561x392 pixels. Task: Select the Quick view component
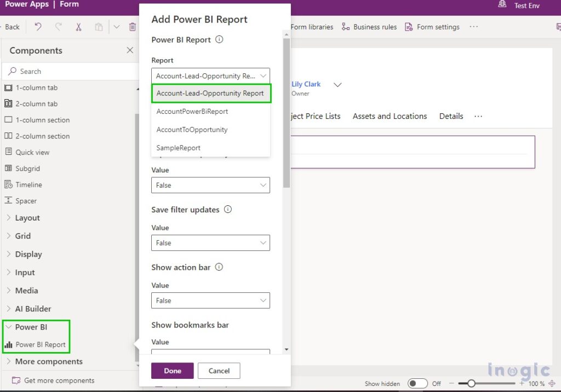tap(32, 152)
